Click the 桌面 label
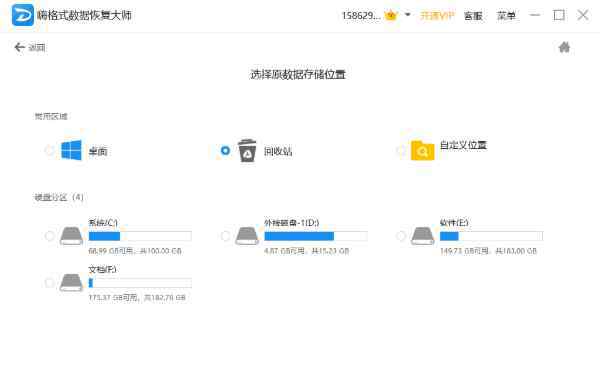Image resolution: width=600 pixels, height=373 pixels. 98,151
